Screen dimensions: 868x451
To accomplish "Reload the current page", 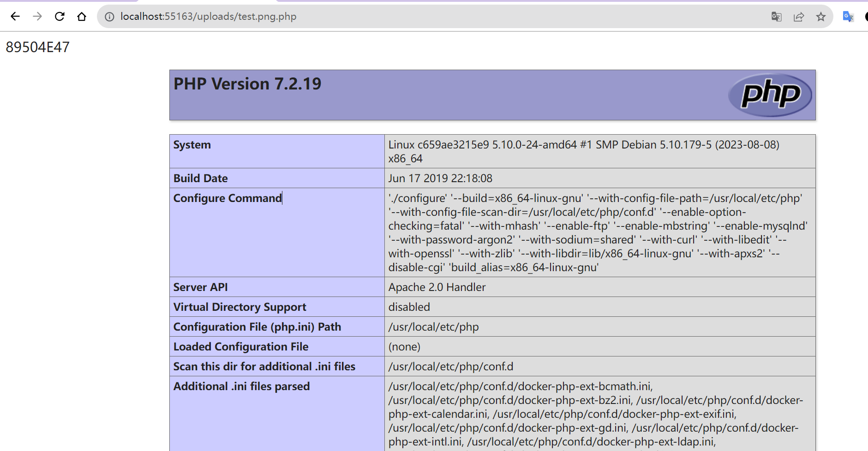I will click(60, 17).
